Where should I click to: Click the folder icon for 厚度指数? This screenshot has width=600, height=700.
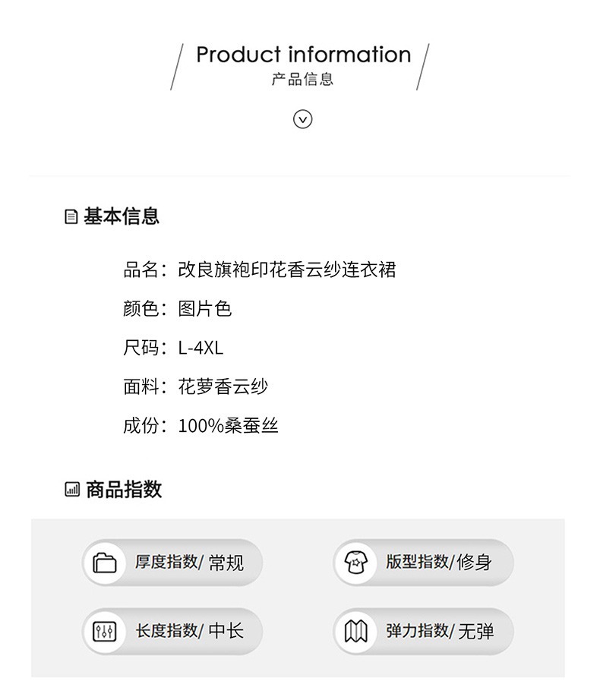click(105, 563)
